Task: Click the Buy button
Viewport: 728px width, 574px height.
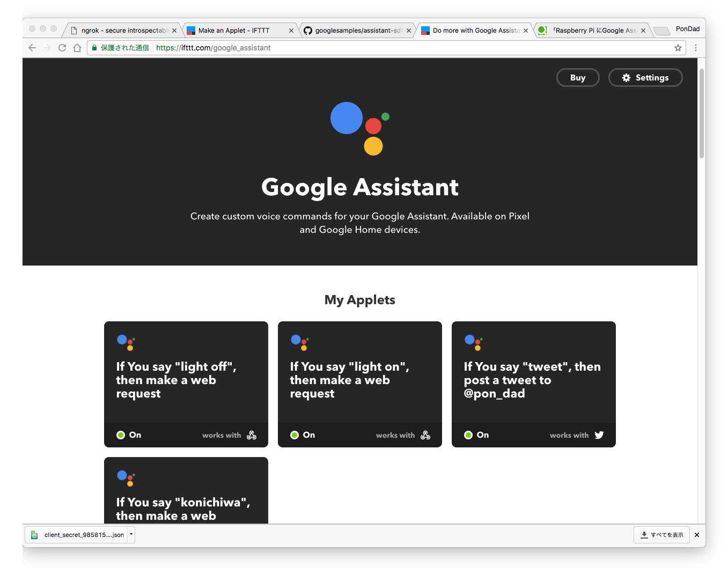Action: point(578,77)
